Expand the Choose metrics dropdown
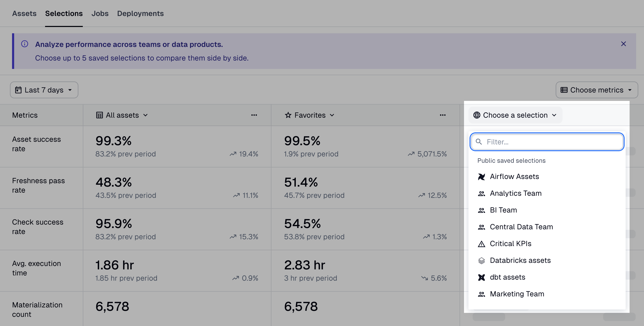The height and width of the screenshot is (326, 644). [x=597, y=90]
